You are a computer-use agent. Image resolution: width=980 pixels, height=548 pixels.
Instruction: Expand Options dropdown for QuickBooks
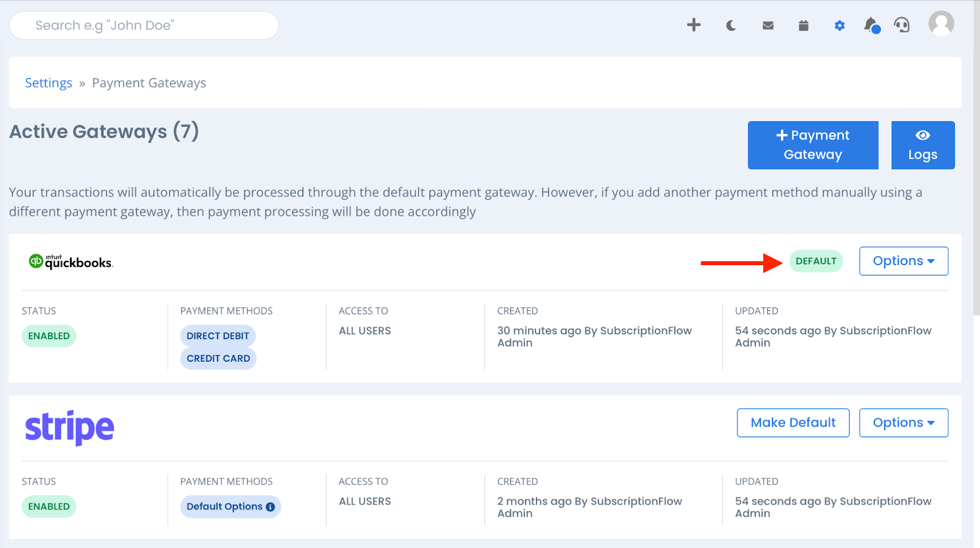click(x=903, y=261)
